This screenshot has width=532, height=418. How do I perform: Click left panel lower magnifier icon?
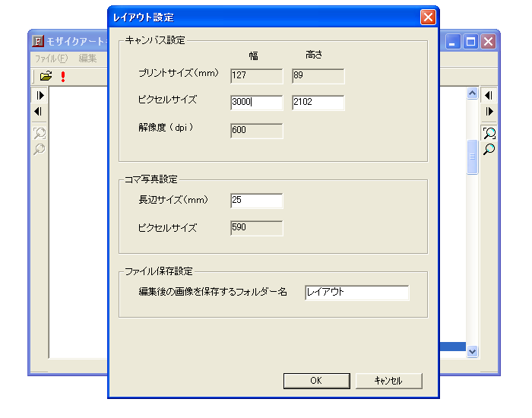[x=39, y=149]
